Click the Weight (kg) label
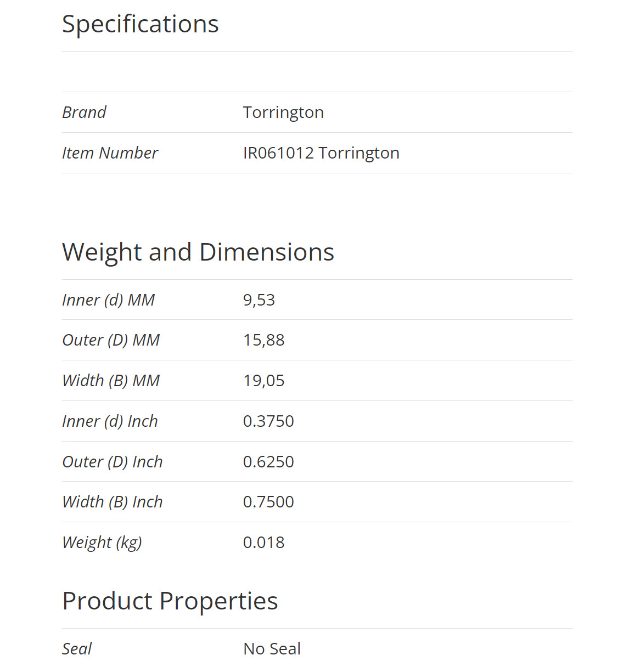The width and height of the screenshot is (618, 672). [102, 543]
